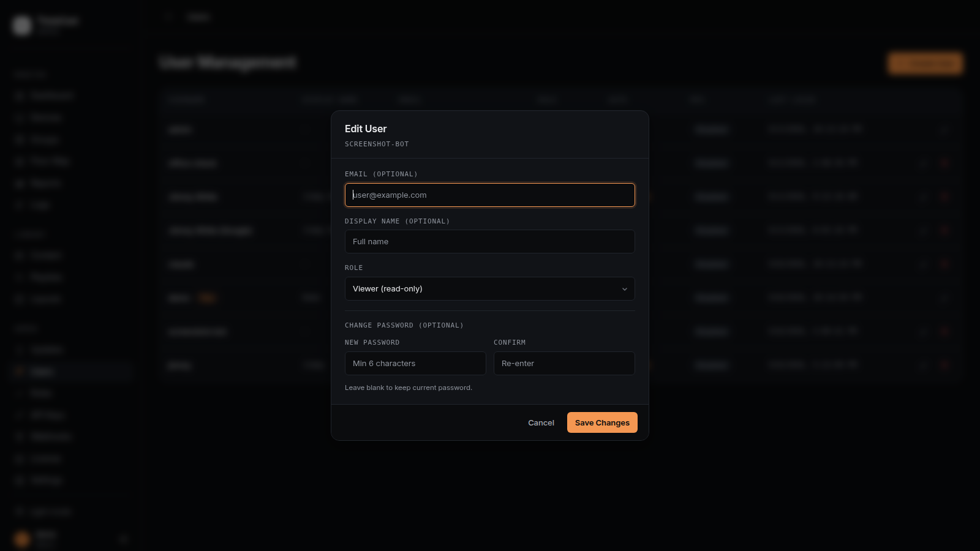980x551 pixels.
Task: Click the Confirm password Re-enter field
Action: (564, 364)
